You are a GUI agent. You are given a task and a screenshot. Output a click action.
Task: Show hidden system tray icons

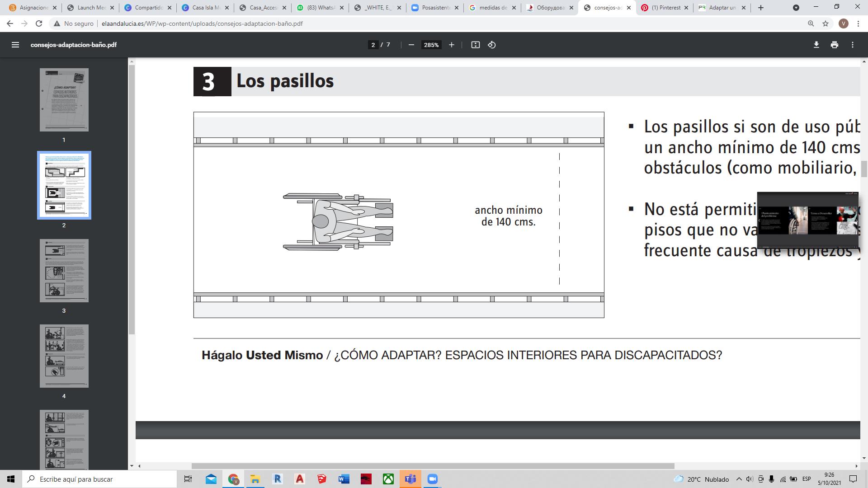pos(739,479)
